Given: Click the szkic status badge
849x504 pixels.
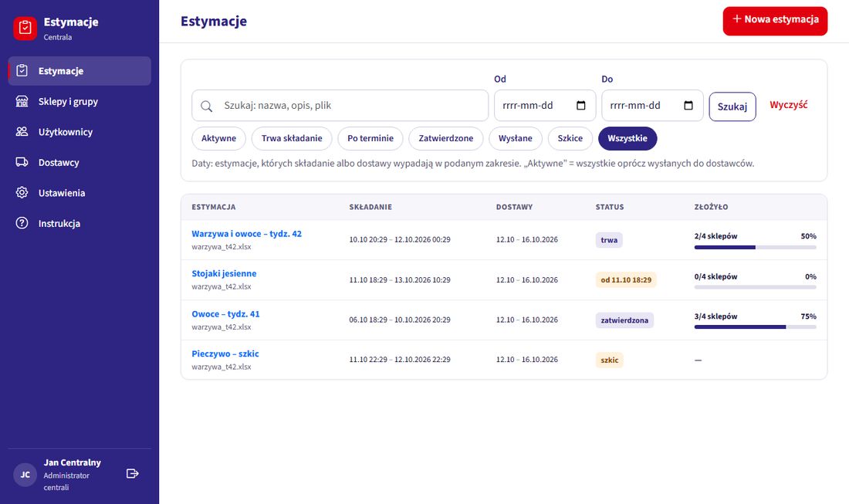Looking at the screenshot, I should [x=609, y=360].
